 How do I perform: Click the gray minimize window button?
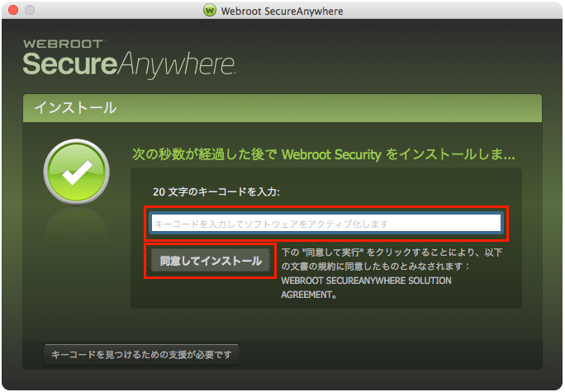click(x=30, y=10)
